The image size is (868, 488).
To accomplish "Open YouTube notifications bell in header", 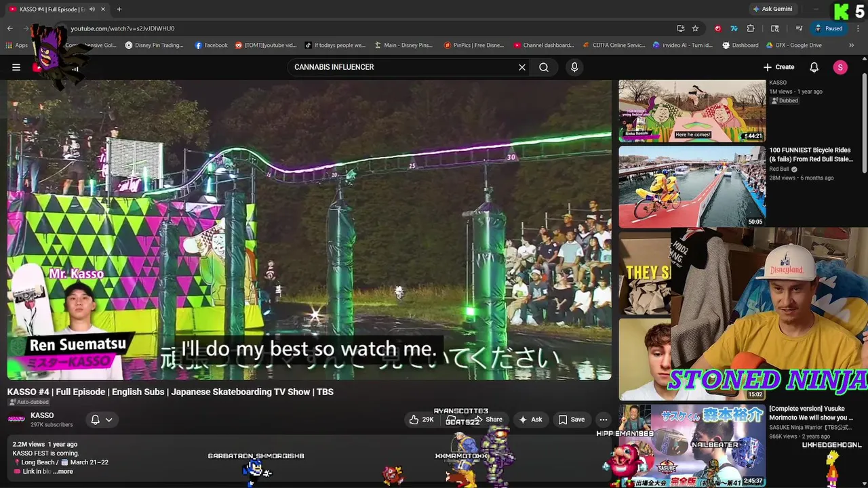I will click(814, 67).
